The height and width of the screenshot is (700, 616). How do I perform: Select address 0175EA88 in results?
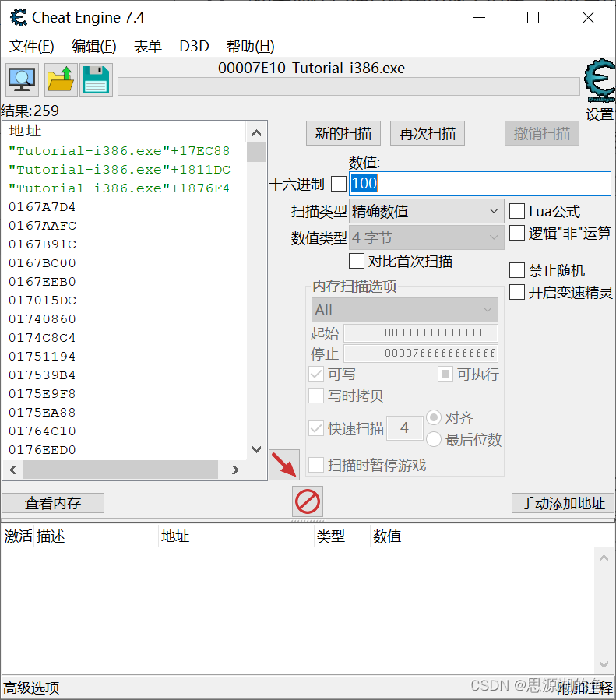pyautogui.click(x=42, y=413)
